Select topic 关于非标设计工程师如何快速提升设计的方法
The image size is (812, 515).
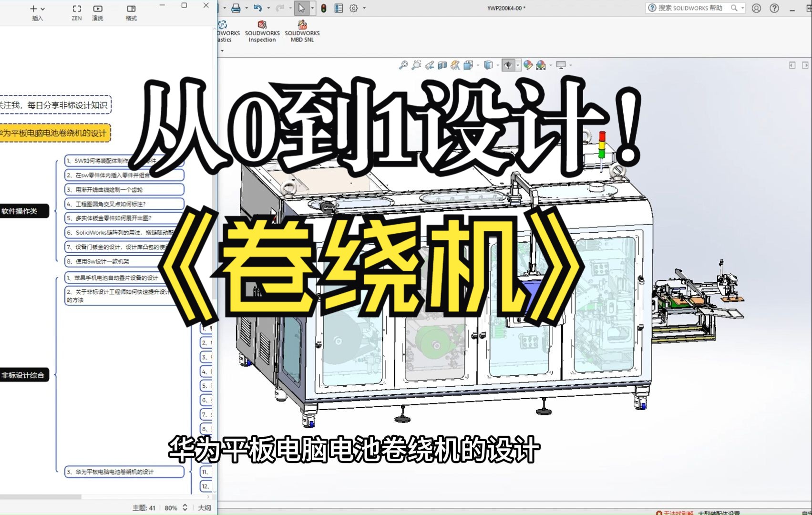(x=124, y=296)
